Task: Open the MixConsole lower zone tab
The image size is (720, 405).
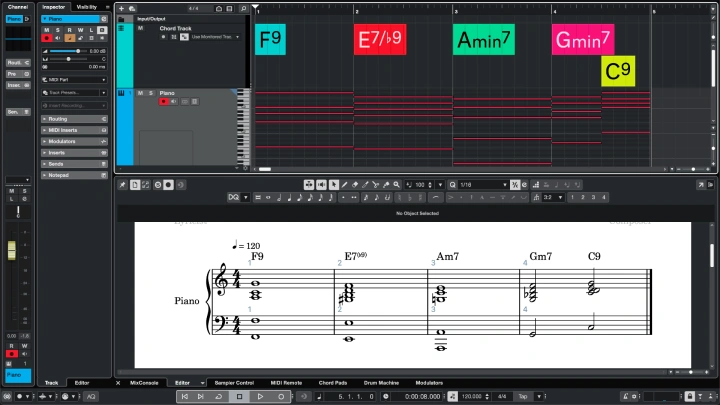Action: 144,383
